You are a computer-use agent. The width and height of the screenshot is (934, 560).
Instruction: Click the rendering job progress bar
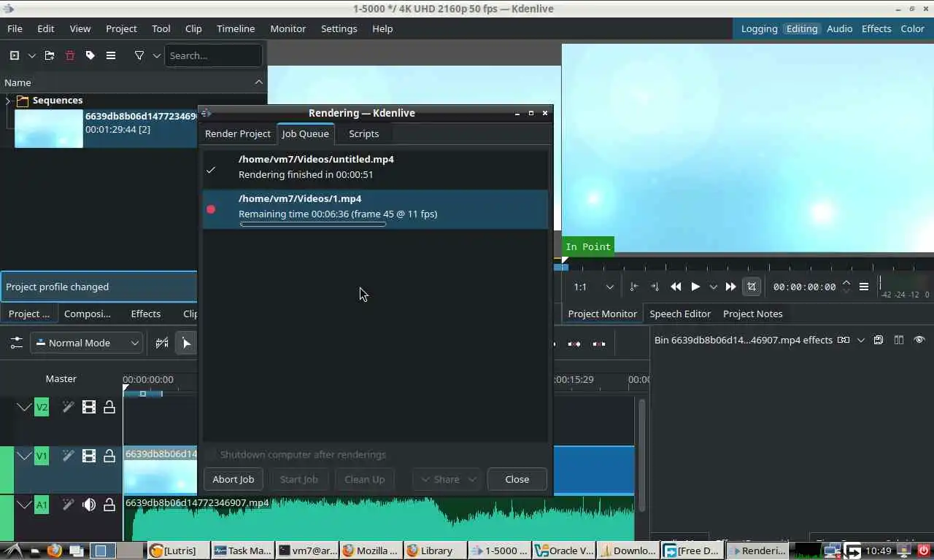(x=313, y=224)
